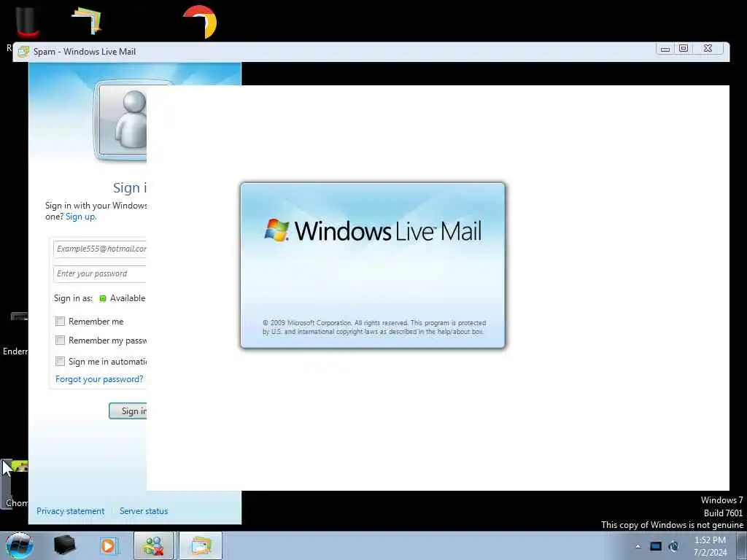Tick the Remember my password checkbox
The image size is (747, 560).
point(60,341)
